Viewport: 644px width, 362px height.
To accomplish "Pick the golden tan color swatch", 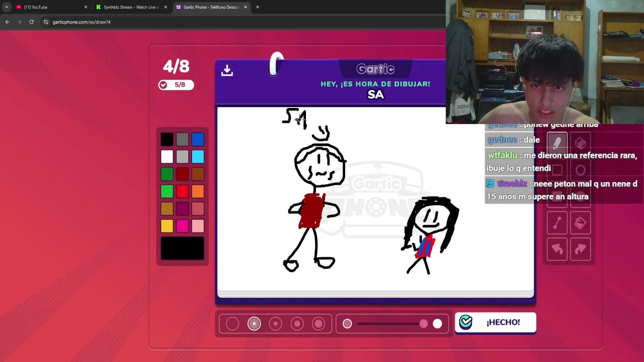I will click(x=167, y=209).
